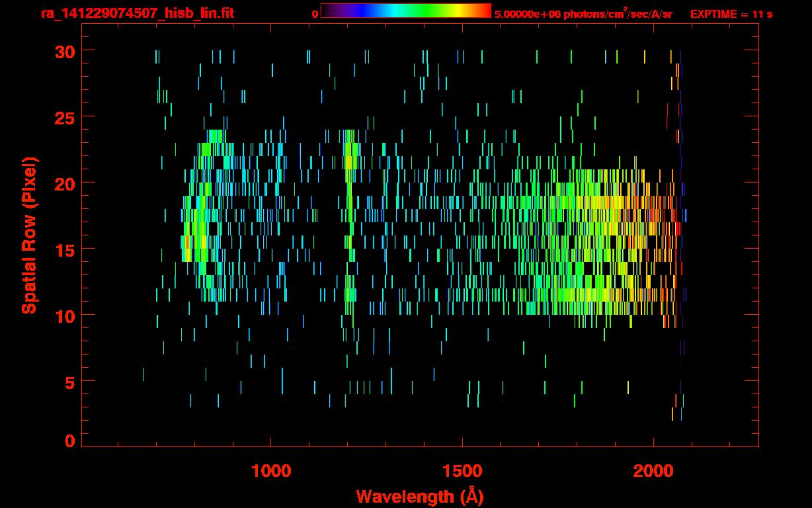Click the colorbar maximum label 5.00000e+06 photons/cm²/sec/A/sr
Viewport: 812px width, 508px height.
pyautogui.click(x=583, y=13)
